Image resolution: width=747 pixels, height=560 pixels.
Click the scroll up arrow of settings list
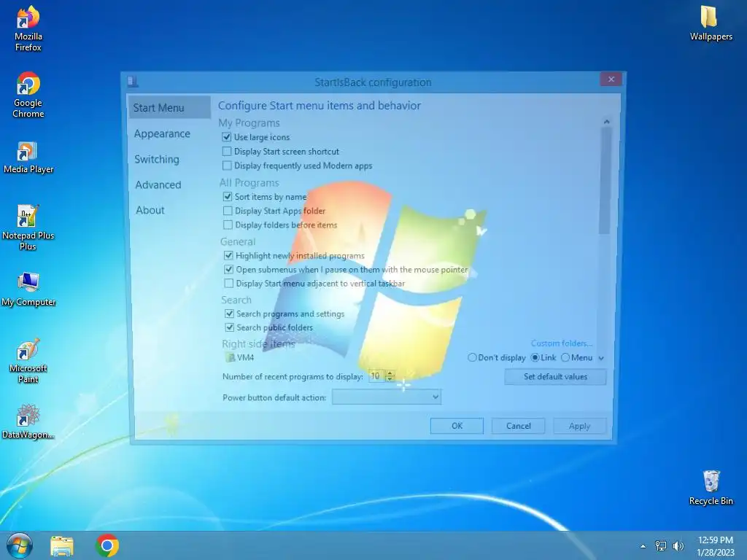[606, 122]
